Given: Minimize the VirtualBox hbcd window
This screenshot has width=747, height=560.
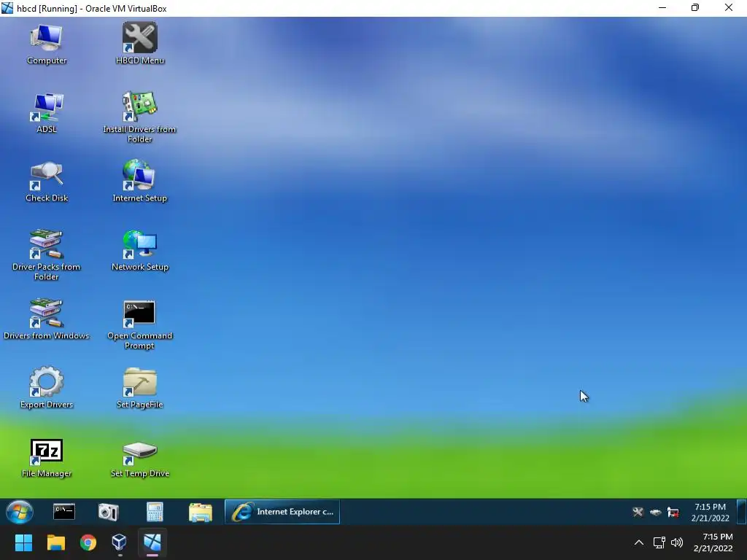Looking at the screenshot, I should coord(662,7).
